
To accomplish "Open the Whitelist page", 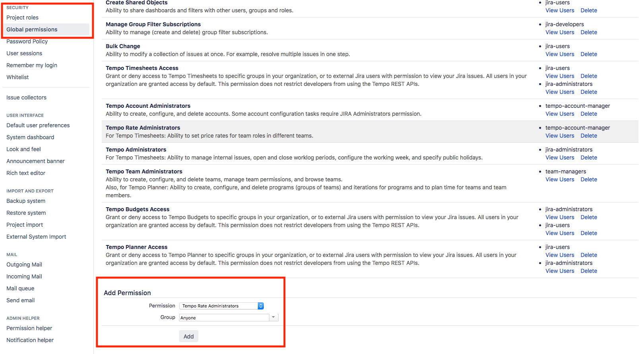I will tap(17, 77).
